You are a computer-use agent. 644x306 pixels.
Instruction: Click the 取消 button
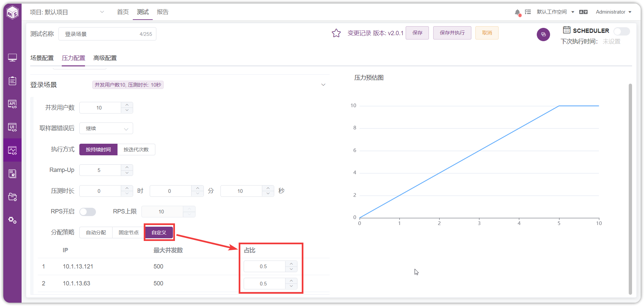(487, 33)
